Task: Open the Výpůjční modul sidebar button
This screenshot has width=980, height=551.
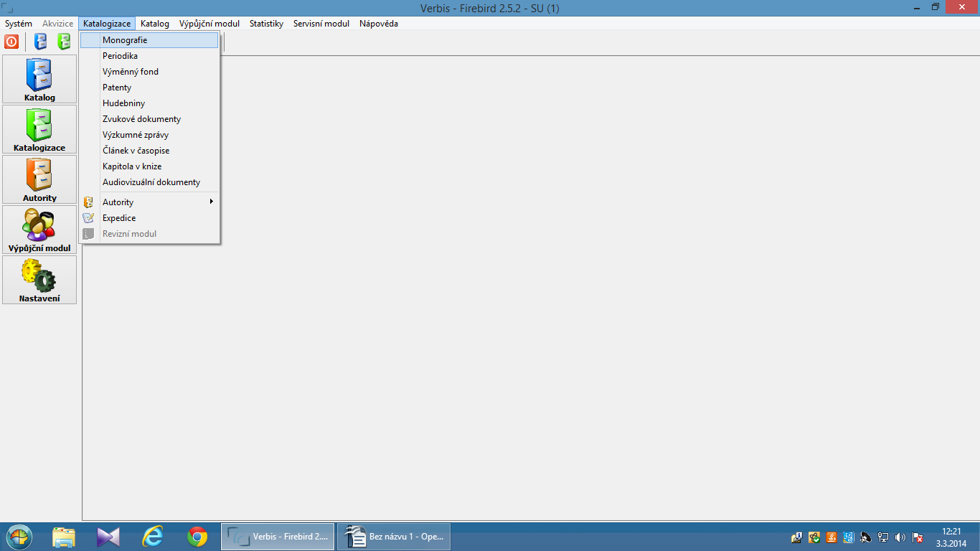Action: tap(39, 230)
